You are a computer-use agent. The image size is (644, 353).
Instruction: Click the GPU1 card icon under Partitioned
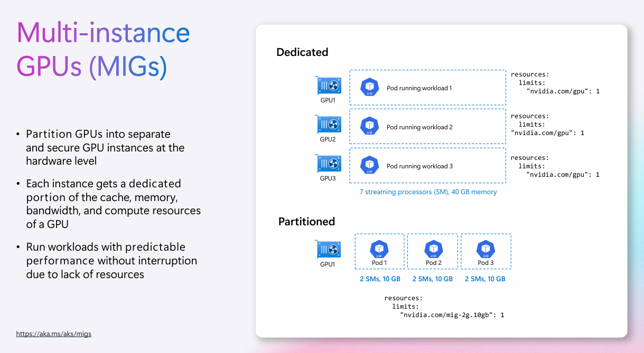click(x=329, y=250)
